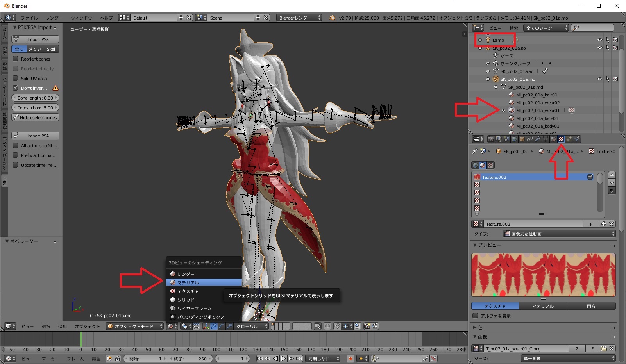Viewport: 626px width, 364px height.
Task: Hide the Lamp object with eye icon
Action: [x=599, y=40]
